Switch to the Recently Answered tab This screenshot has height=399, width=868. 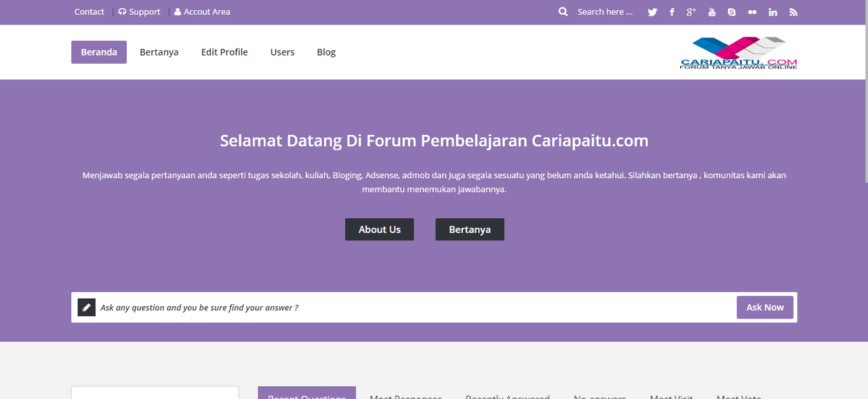click(508, 396)
